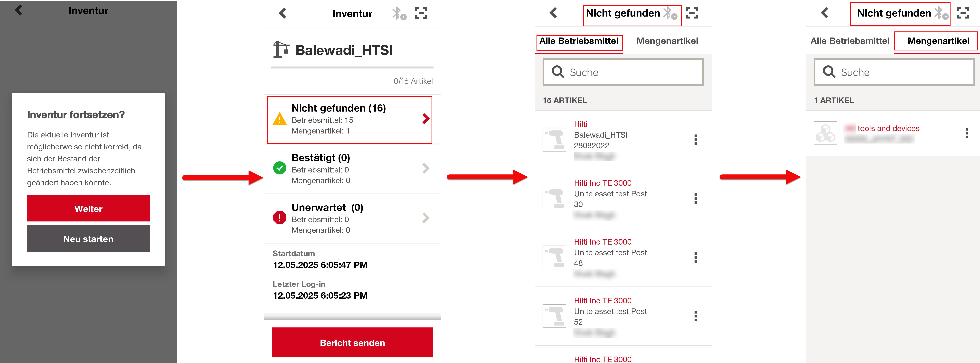
Task: Click the Suche field above 15 Artikel
Action: [623, 72]
